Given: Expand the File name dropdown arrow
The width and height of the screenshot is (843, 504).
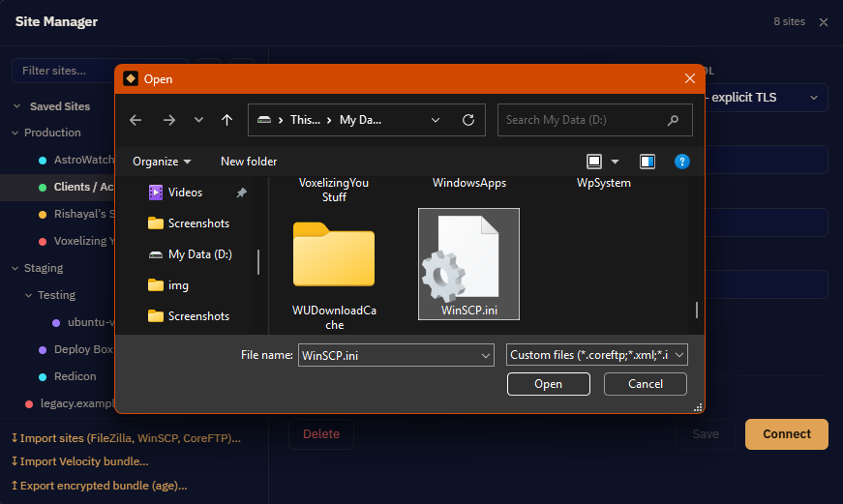Looking at the screenshot, I should pyautogui.click(x=486, y=355).
